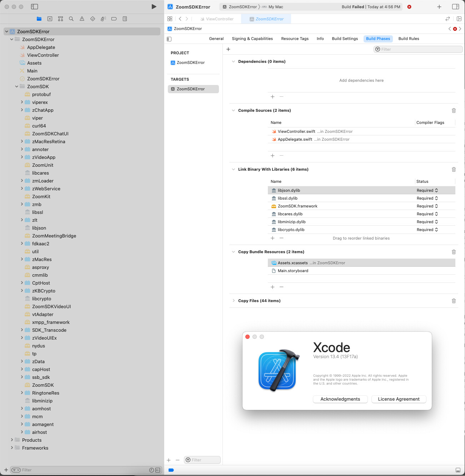Click License Agreement in About Xcode window
The width and height of the screenshot is (465, 476).
pyautogui.click(x=399, y=399)
